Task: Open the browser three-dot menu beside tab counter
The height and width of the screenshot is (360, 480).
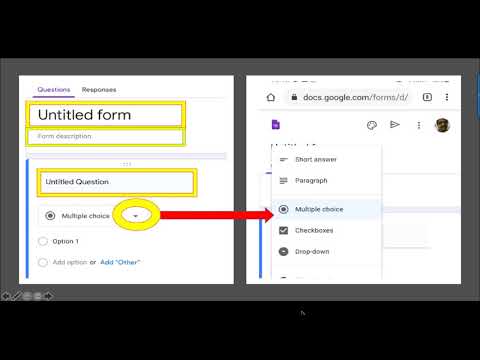Action: point(447,97)
